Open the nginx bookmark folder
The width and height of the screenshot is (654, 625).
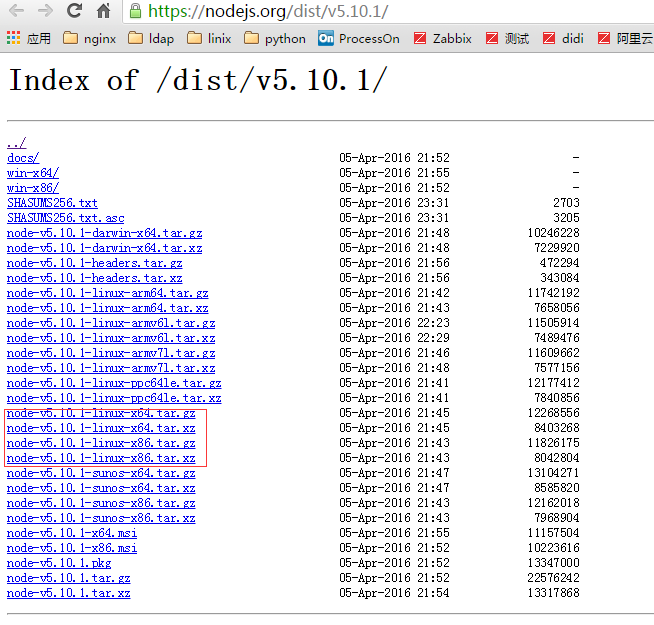(x=89, y=39)
